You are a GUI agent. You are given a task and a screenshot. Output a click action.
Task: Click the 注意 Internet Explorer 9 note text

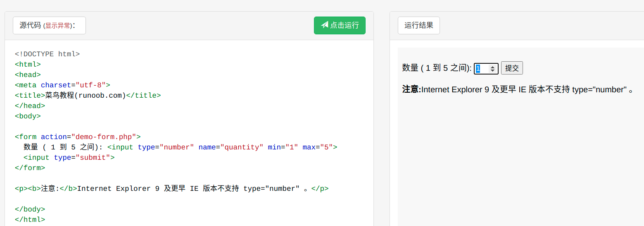click(518, 89)
